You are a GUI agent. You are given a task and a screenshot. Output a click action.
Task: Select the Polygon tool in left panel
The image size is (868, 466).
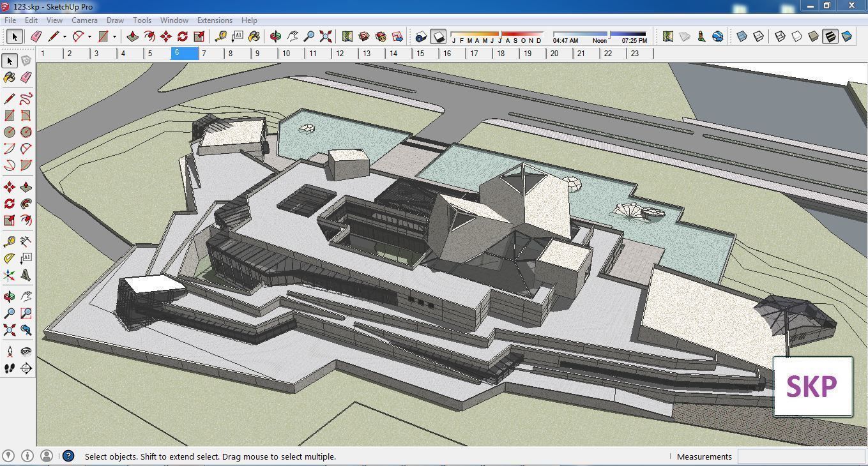(x=26, y=132)
